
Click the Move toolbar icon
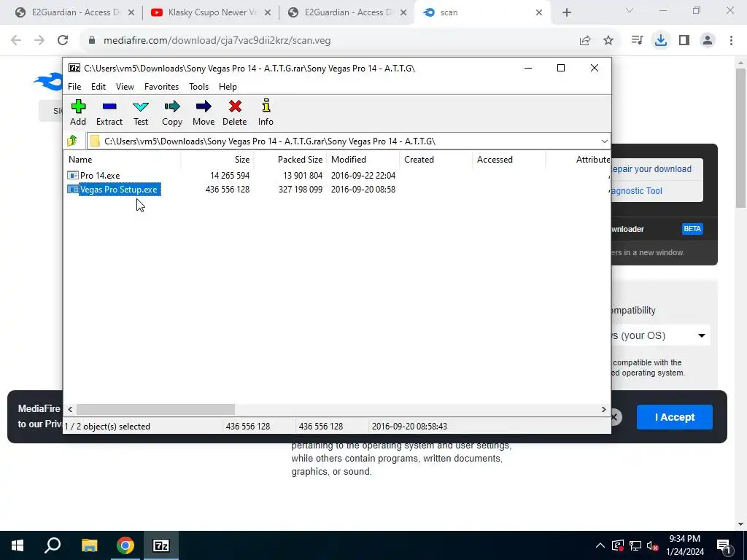click(x=204, y=112)
